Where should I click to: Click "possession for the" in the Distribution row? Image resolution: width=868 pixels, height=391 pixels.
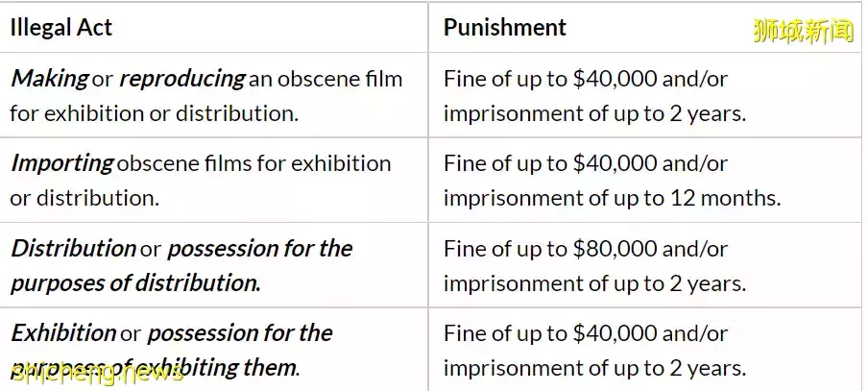click(x=259, y=249)
